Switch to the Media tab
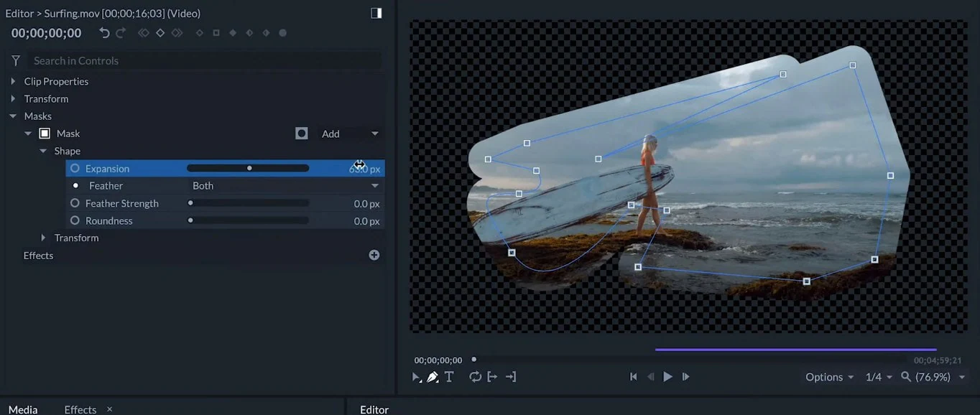Image resolution: width=980 pixels, height=415 pixels. [23, 409]
